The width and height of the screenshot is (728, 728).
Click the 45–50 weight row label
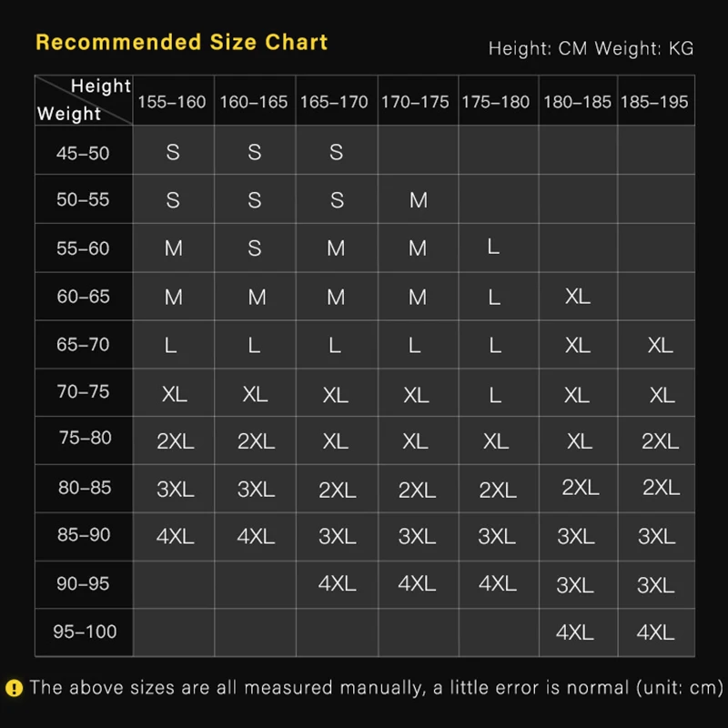pos(83,153)
